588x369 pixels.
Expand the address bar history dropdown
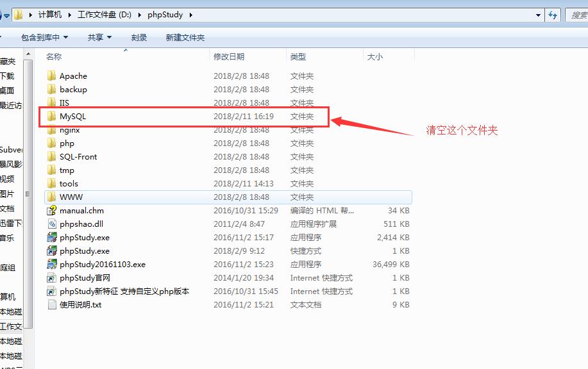[x=538, y=15]
